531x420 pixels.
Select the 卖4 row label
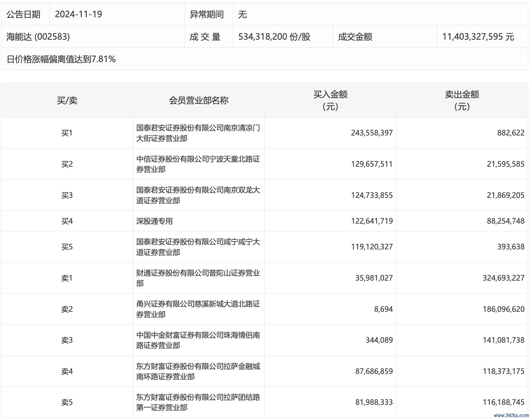point(67,372)
